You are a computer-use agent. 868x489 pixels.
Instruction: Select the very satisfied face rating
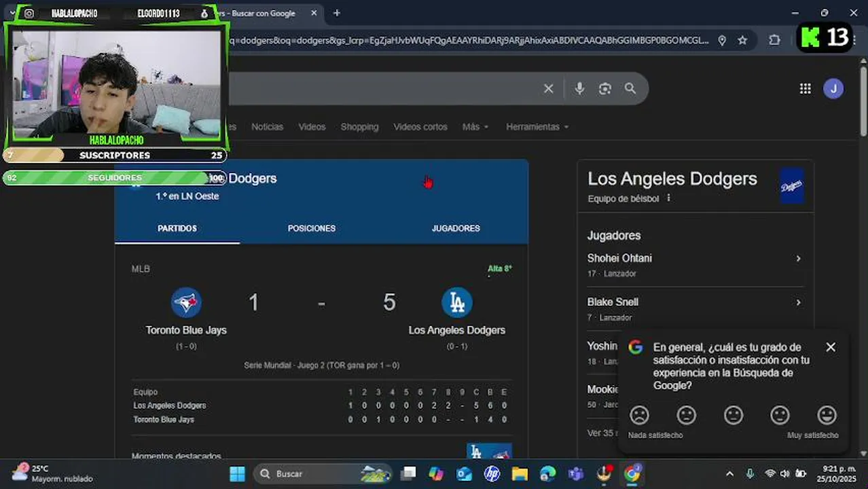click(x=827, y=414)
